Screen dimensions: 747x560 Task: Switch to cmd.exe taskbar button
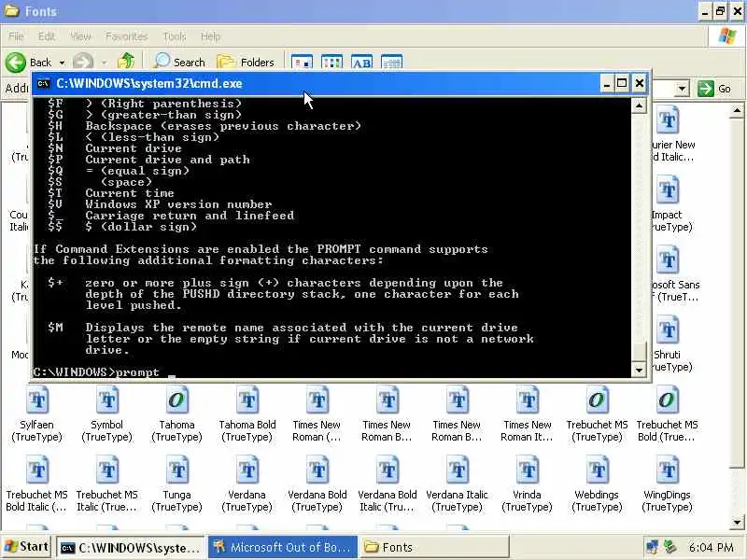pyautogui.click(x=130, y=548)
